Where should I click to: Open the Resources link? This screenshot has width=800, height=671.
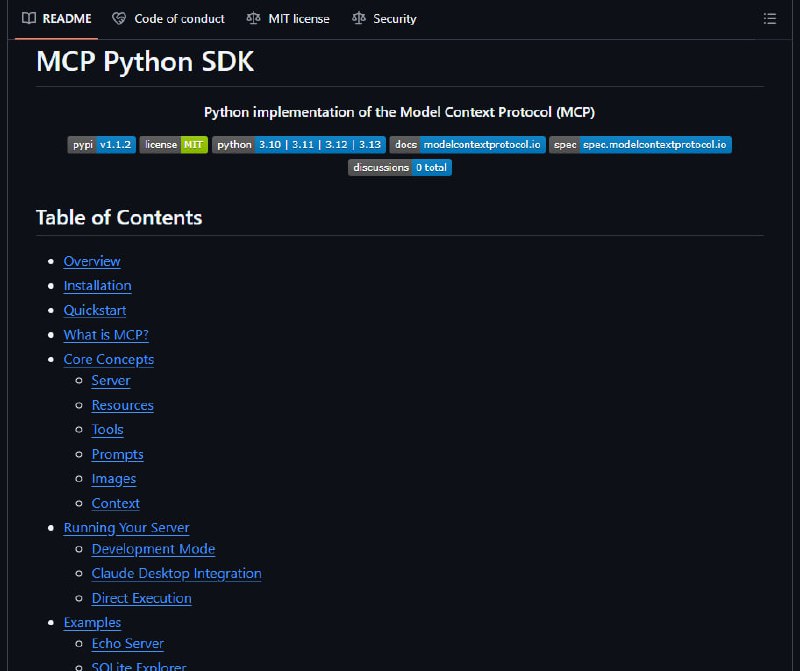point(122,405)
